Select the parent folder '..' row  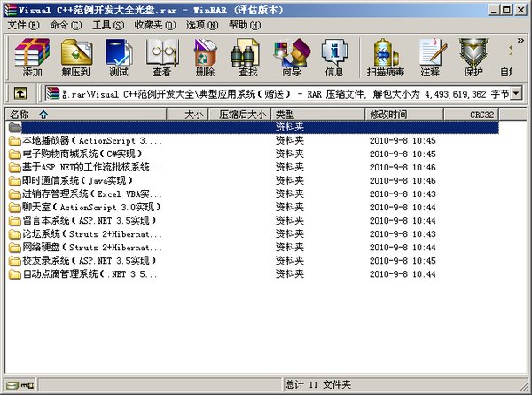(x=253, y=127)
